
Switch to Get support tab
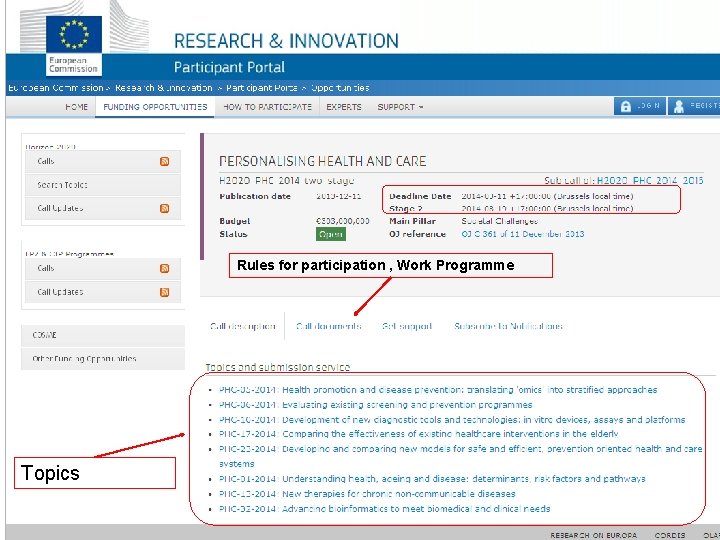click(x=407, y=326)
